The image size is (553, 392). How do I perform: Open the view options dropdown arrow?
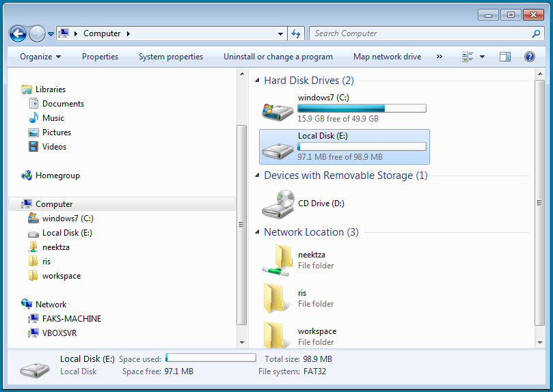pyautogui.click(x=482, y=57)
